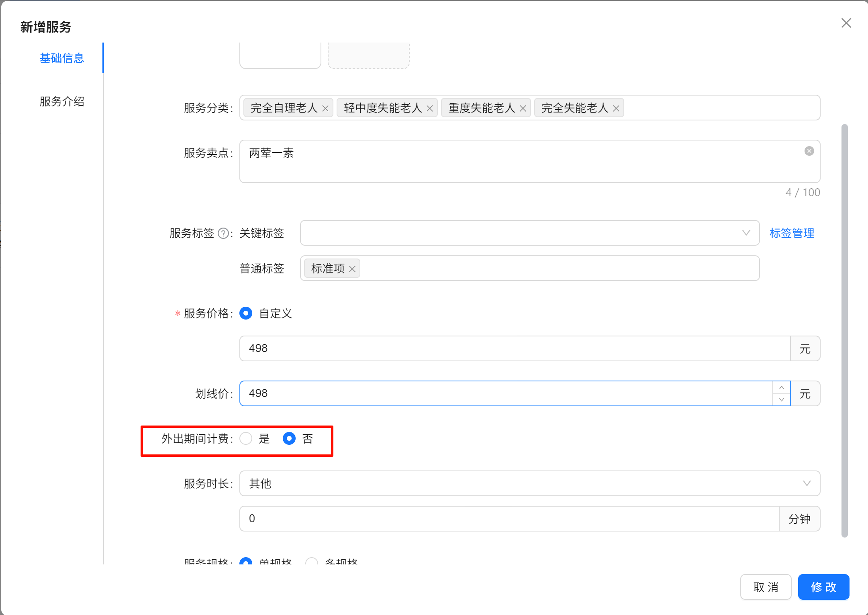The image size is (868, 615).
Task: Switch to the 基础信息 tab
Action: (x=62, y=58)
